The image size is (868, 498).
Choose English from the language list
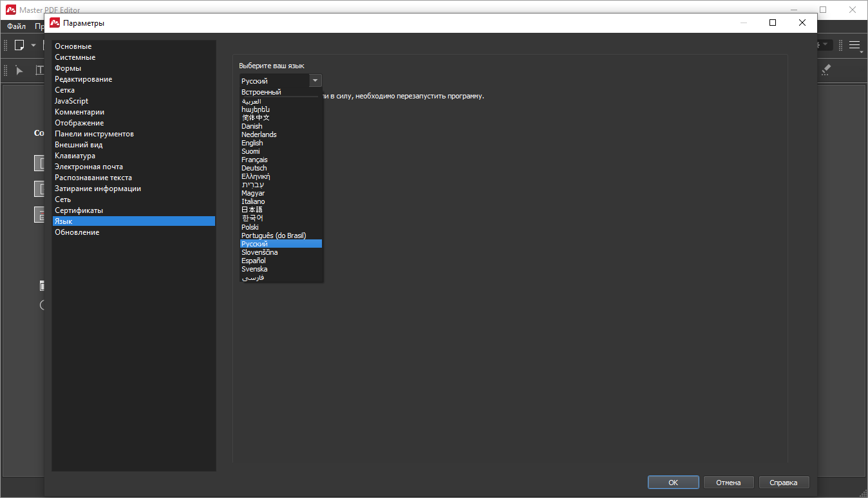(252, 143)
